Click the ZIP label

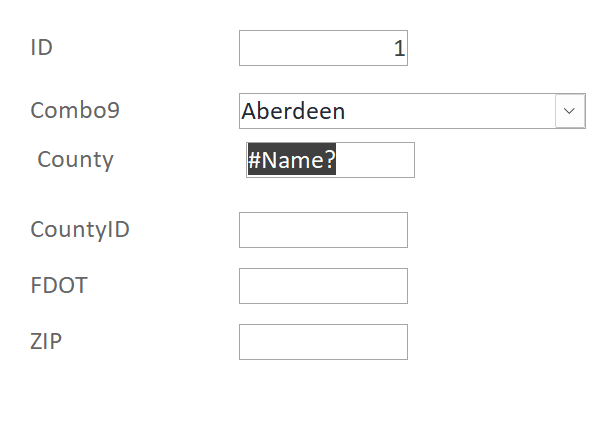[x=46, y=341]
